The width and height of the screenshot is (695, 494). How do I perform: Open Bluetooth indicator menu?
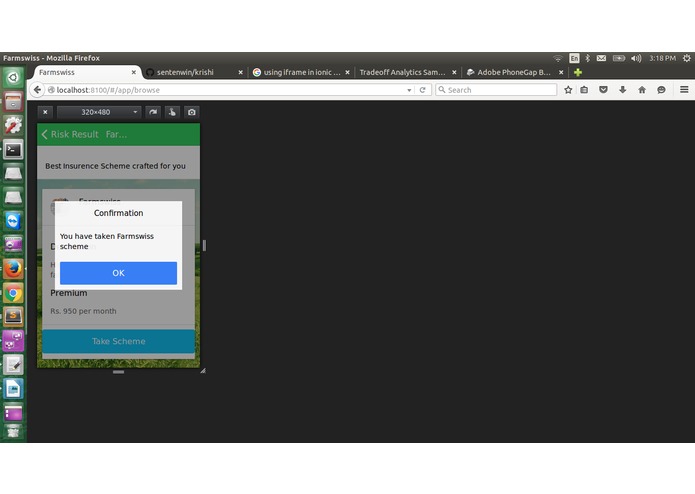click(588, 58)
